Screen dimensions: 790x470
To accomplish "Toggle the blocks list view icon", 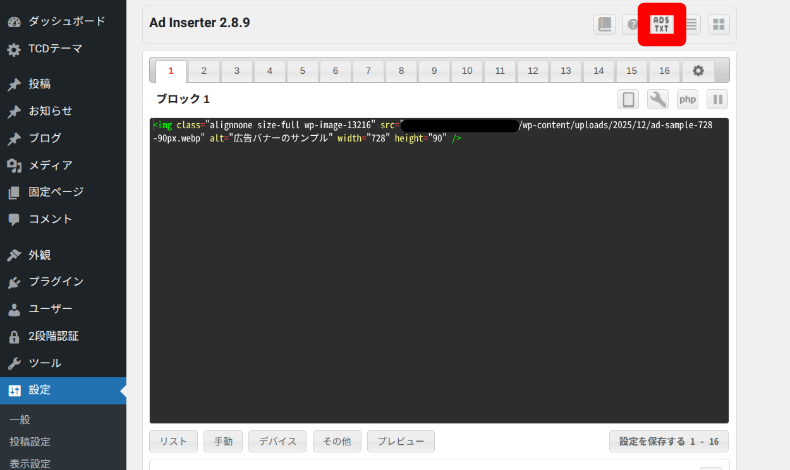I will (692, 24).
